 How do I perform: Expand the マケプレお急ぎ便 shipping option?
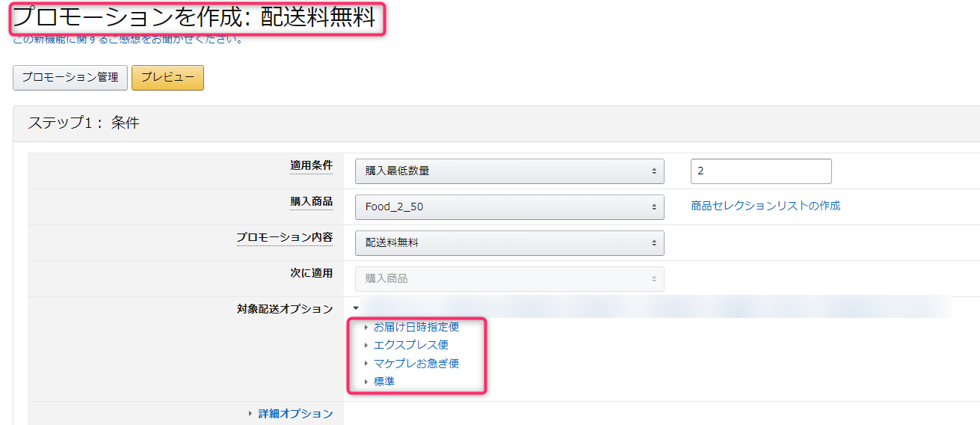(416, 364)
